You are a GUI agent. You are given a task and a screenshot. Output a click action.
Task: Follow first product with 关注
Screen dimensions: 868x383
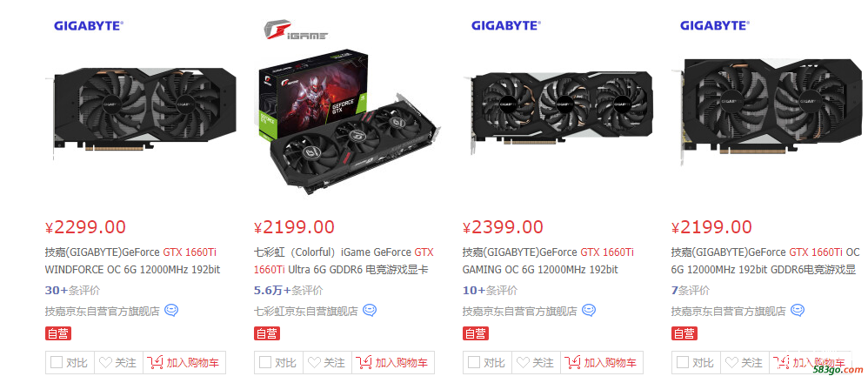(x=118, y=362)
